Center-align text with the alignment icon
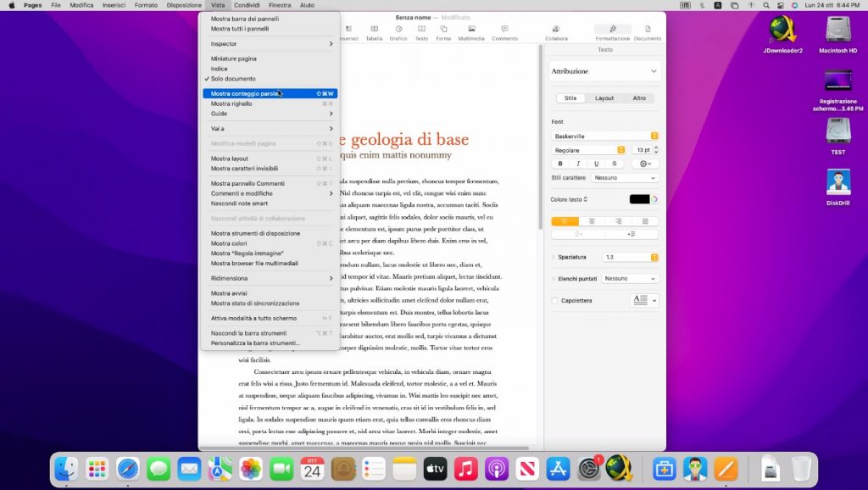Image resolution: width=868 pixels, height=490 pixels. (592, 221)
